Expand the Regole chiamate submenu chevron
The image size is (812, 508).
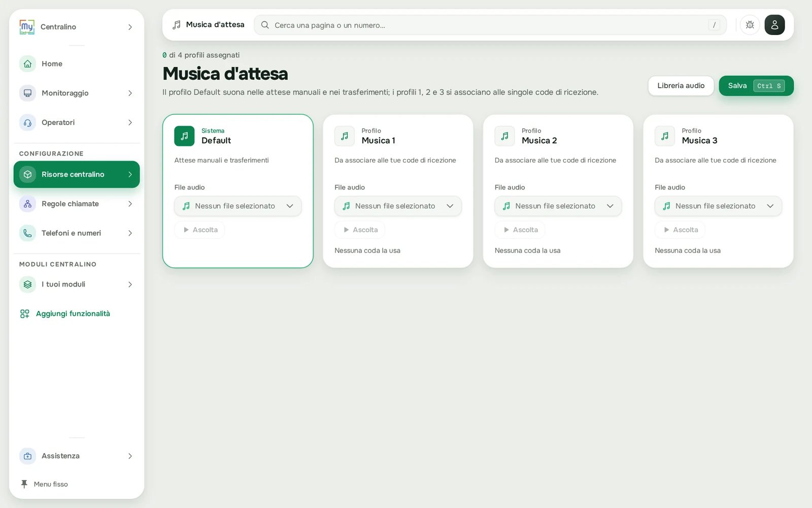130,204
